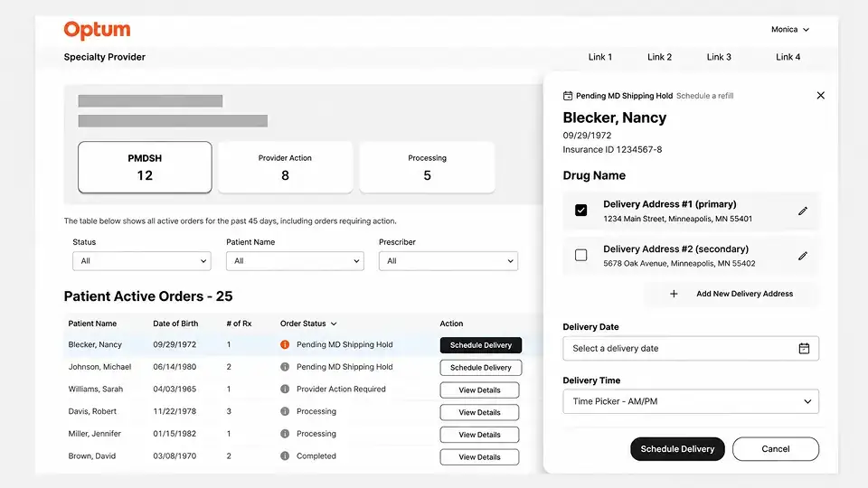The height and width of the screenshot is (488, 868).
Task: Click info icon for Brown, David row
Action: [x=285, y=455]
